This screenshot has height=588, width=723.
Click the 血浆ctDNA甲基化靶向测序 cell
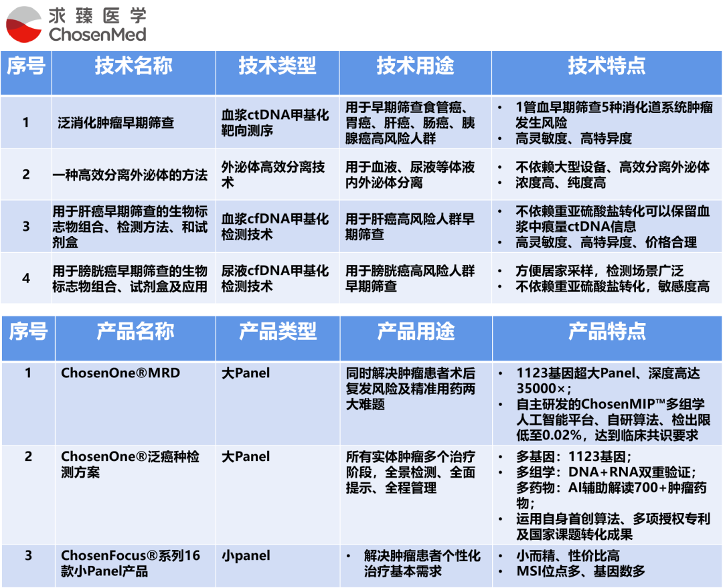[x=276, y=123]
